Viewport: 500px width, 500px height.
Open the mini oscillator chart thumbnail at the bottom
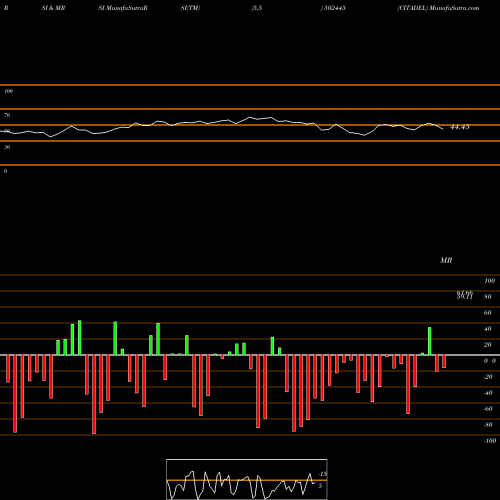click(247, 479)
